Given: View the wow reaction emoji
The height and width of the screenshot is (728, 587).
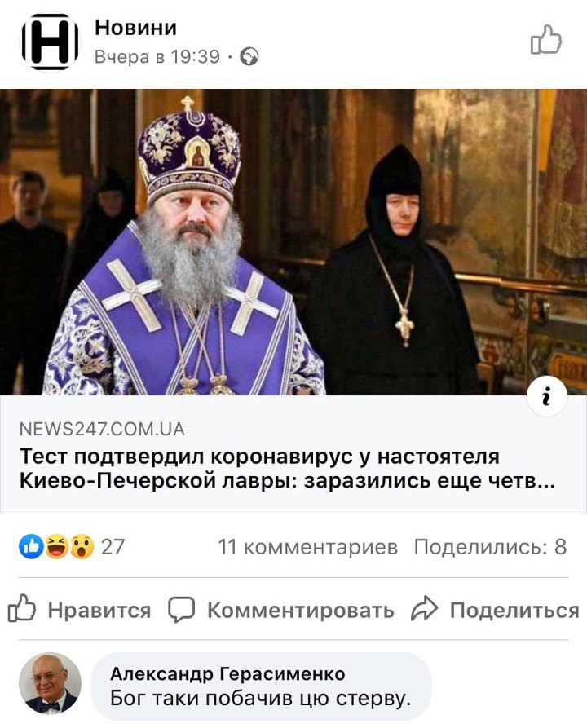Looking at the screenshot, I should click(82, 546).
